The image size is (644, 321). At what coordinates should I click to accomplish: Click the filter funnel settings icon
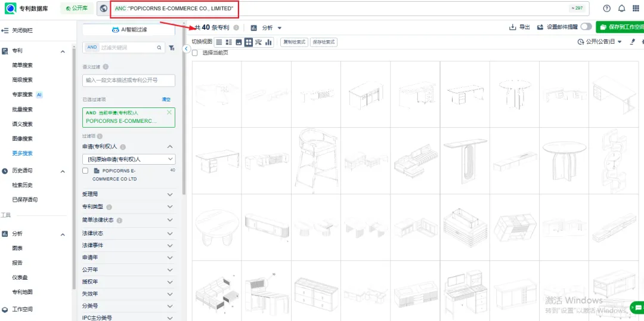click(x=171, y=48)
